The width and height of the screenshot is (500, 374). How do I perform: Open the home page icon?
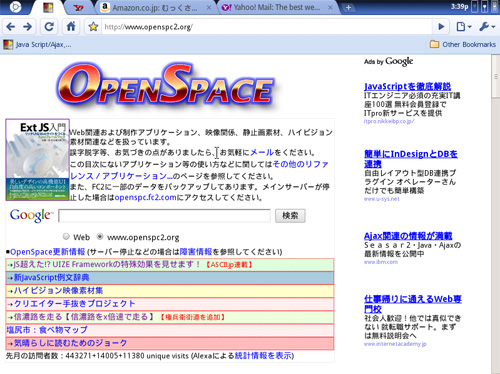[71, 26]
